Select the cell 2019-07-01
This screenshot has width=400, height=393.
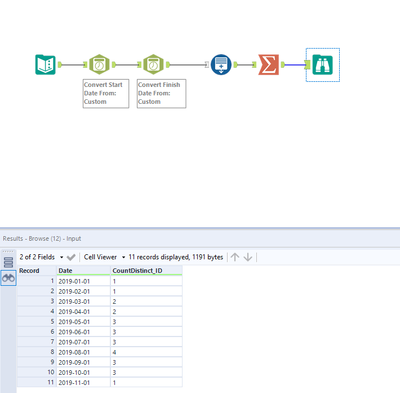pos(83,342)
